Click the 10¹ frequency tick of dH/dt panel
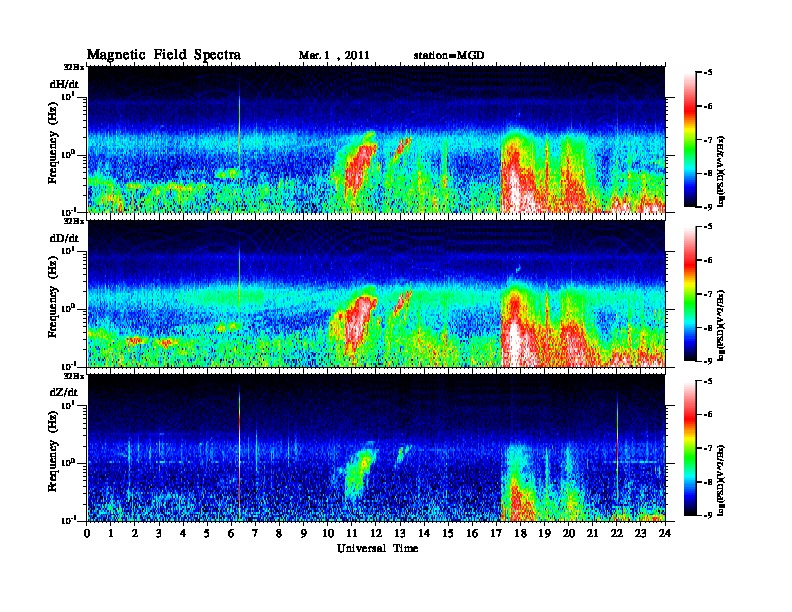 (x=69, y=96)
